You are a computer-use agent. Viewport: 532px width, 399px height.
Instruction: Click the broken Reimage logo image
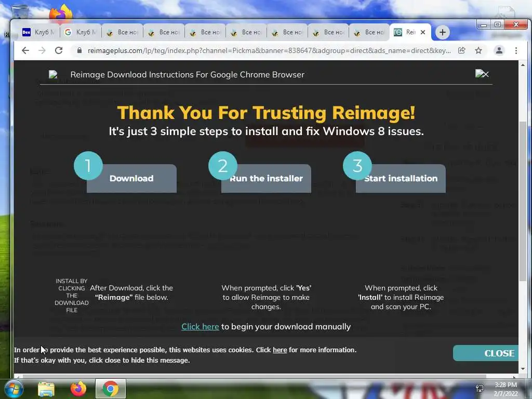point(53,74)
